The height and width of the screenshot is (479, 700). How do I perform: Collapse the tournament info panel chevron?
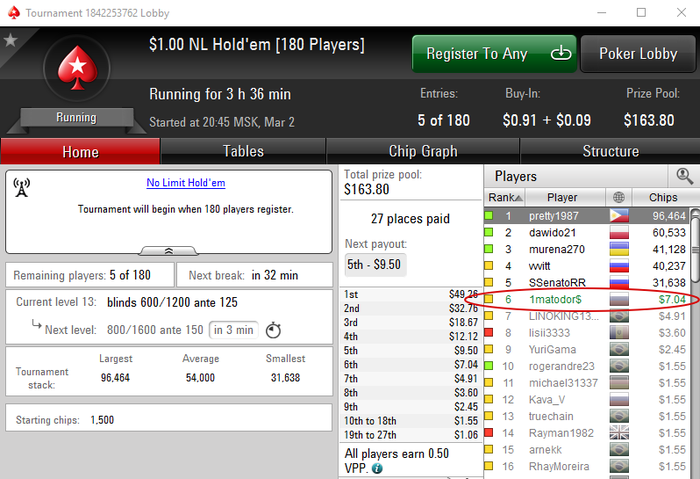click(x=169, y=251)
